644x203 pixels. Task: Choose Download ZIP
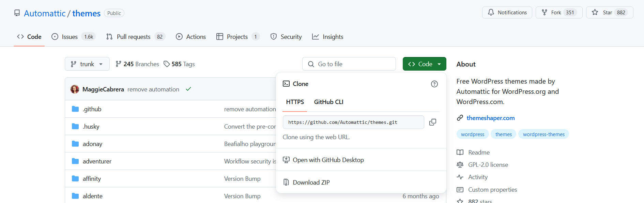click(x=361, y=182)
